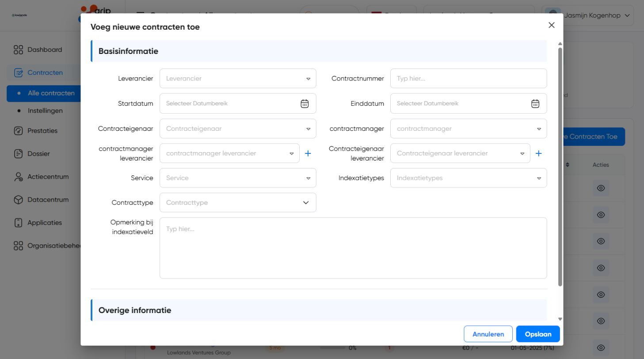644x359 pixels.
Task: Click the Actiecentrum icon in sidebar
Action: click(18, 177)
